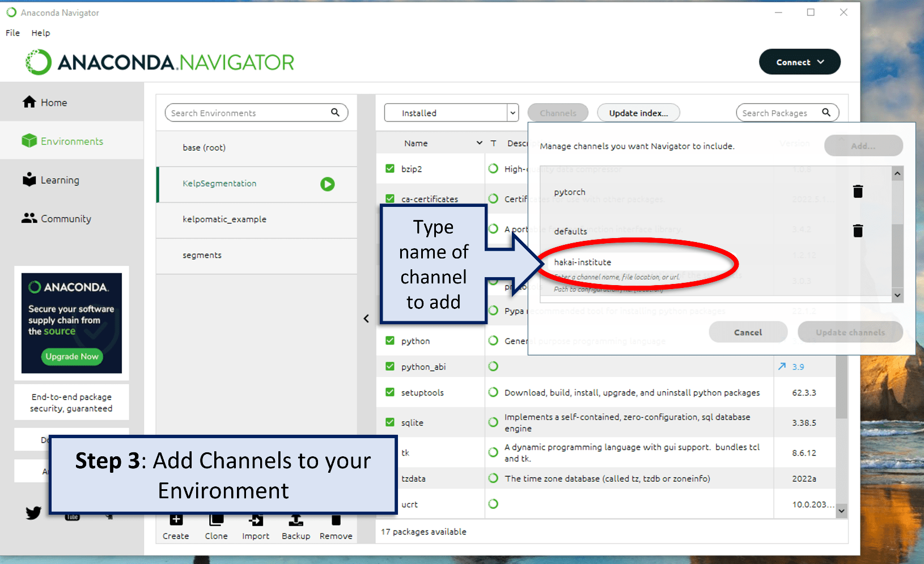The height and width of the screenshot is (564, 924).
Task: Go to the Home tab
Action: [72, 102]
